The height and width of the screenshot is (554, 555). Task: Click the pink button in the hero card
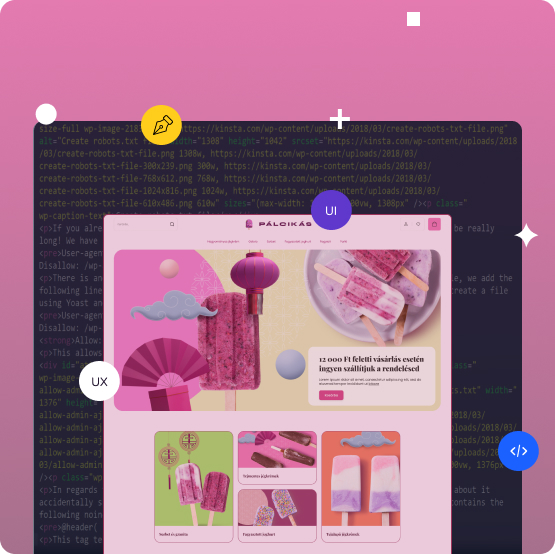(331, 395)
